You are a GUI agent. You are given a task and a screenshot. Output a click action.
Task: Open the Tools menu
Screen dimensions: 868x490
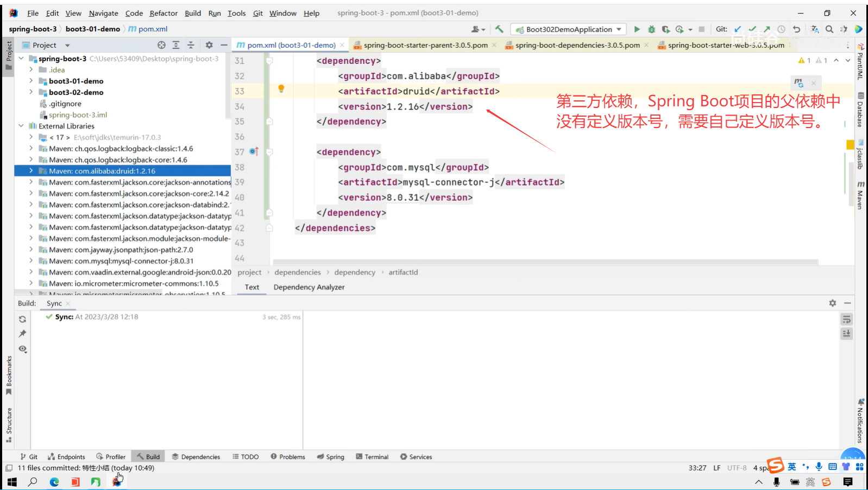point(236,13)
